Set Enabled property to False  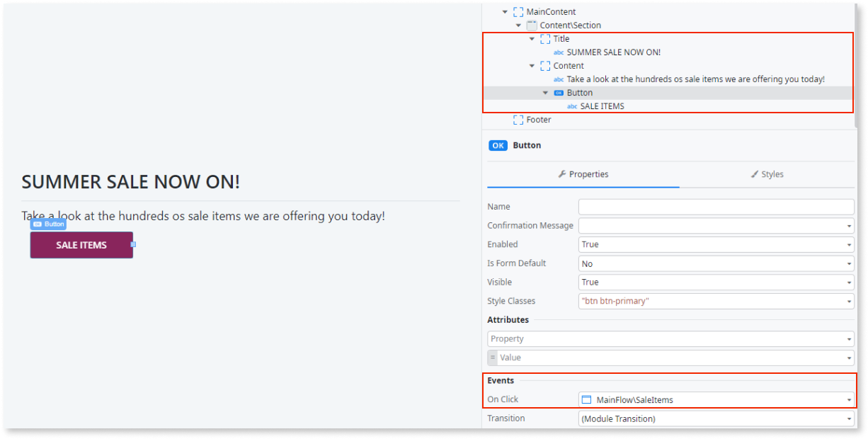715,244
